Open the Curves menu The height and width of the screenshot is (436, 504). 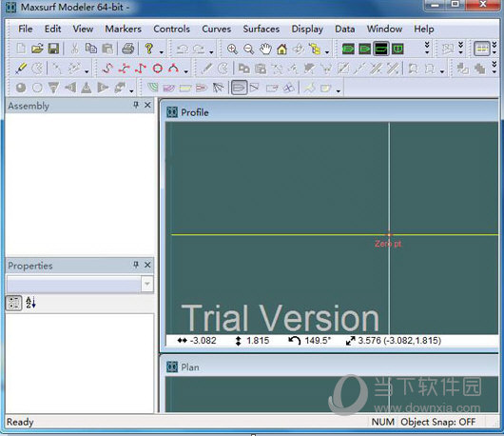216,29
